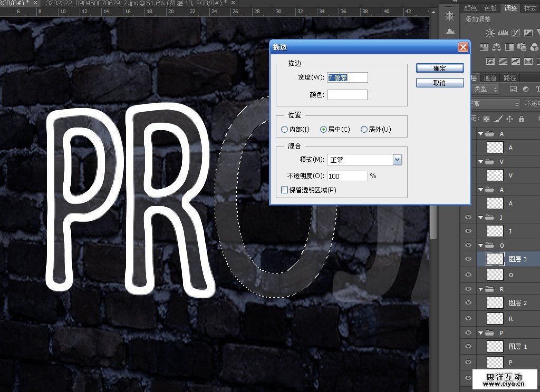Enable the 保留透明区域 checkbox
The height and width of the screenshot is (392, 540).
(x=285, y=190)
